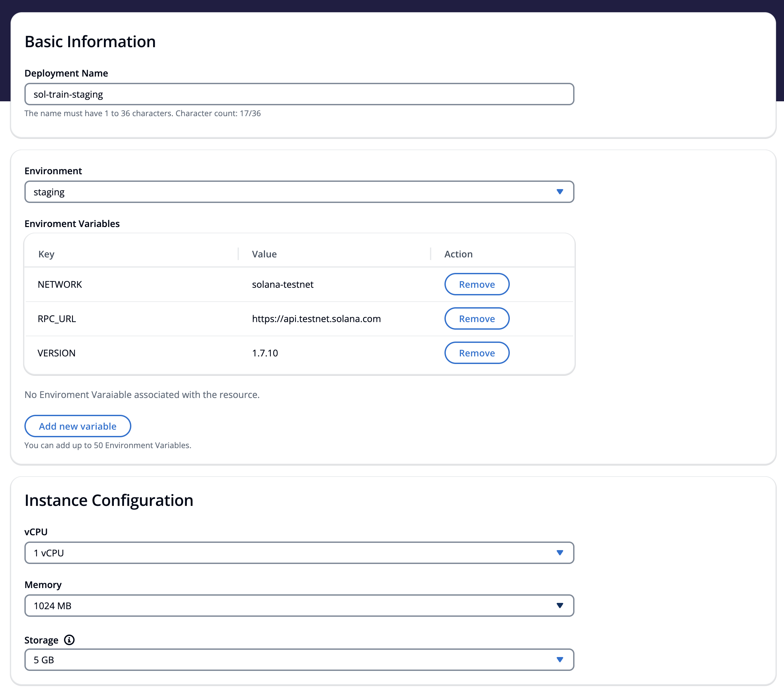
Task: Remove the VERSION environment variable
Action: [x=477, y=353]
